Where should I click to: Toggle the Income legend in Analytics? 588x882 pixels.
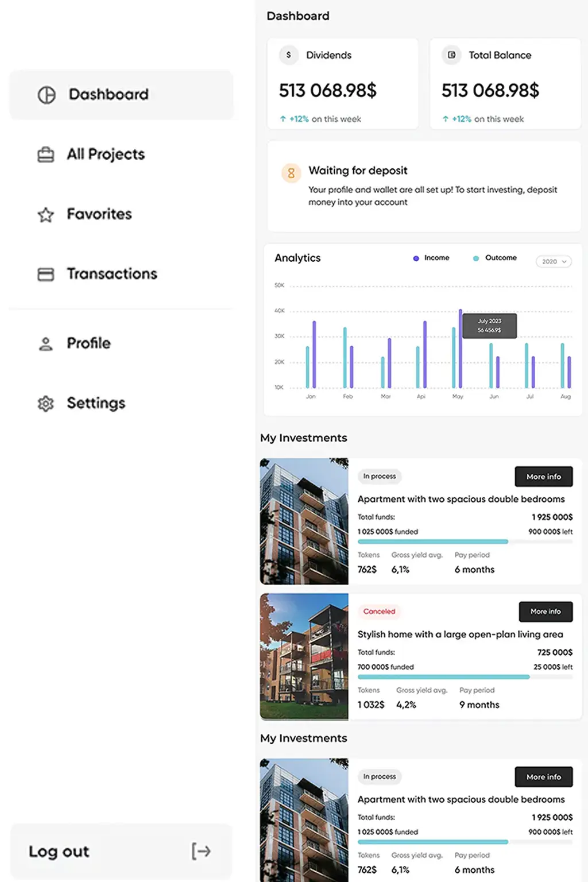point(431,258)
